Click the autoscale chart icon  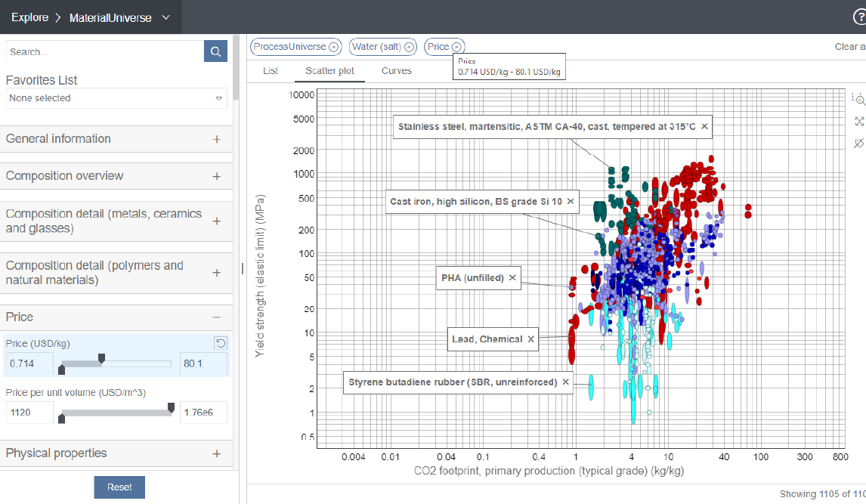(858, 122)
